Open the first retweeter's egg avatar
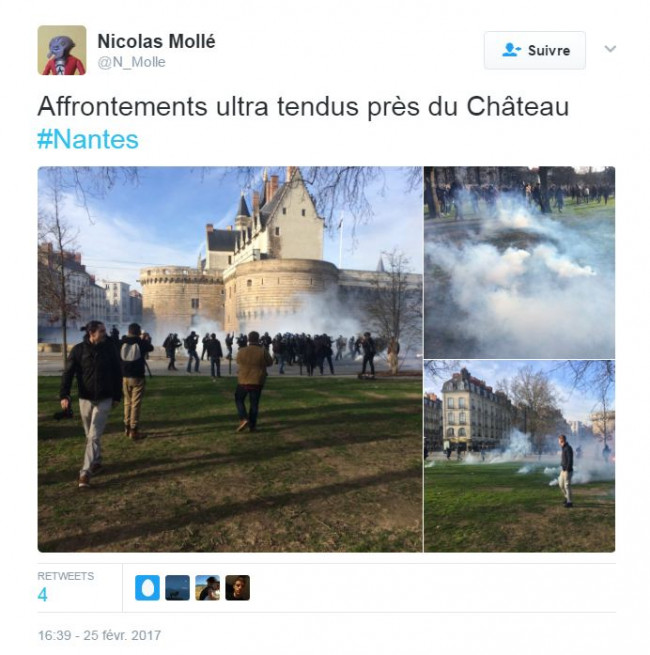Viewport: 650px width, 655px height. pyautogui.click(x=147, y=588)
